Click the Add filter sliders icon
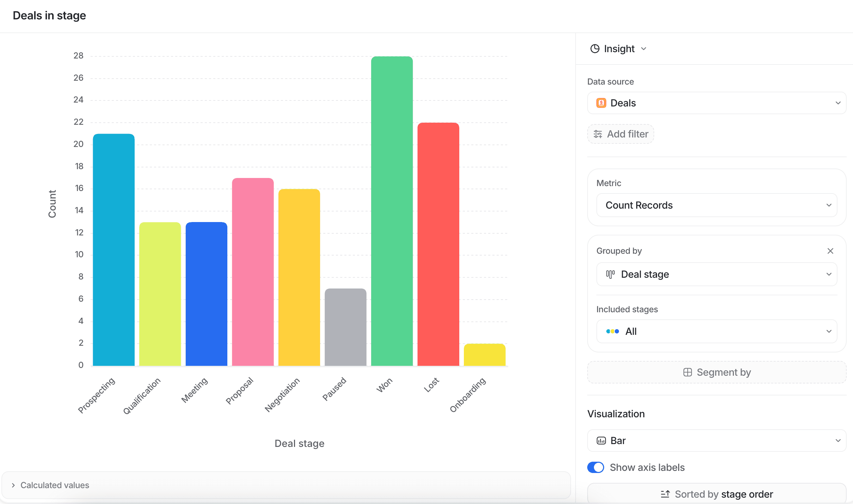Image resolution: width=853 pixels, height=504 pixels. tap(598, 134)
